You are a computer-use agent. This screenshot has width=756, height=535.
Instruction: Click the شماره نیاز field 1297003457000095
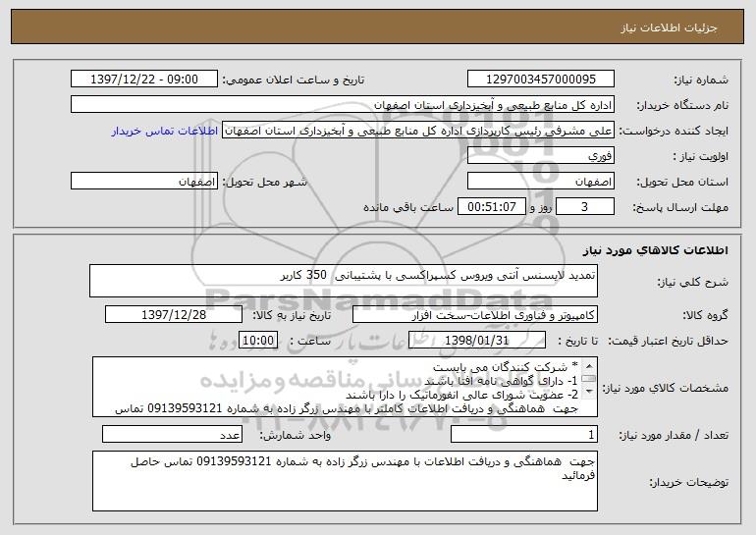click(540, 80)
